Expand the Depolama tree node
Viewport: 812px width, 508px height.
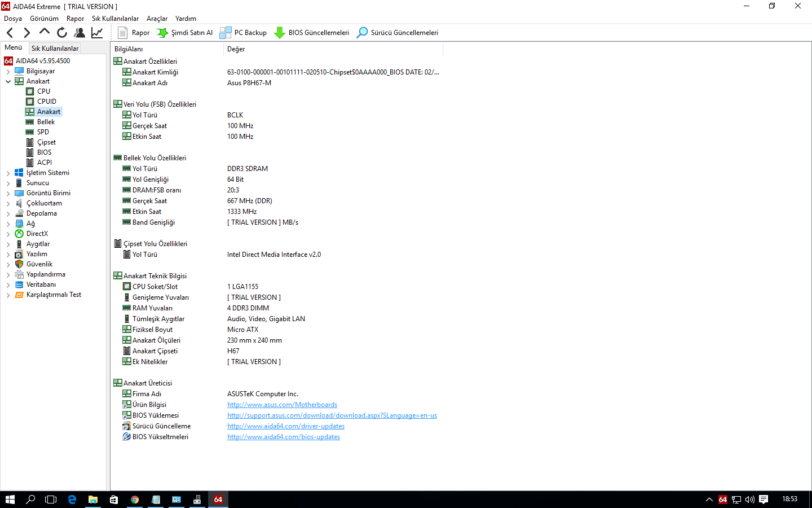pos(8,214)
